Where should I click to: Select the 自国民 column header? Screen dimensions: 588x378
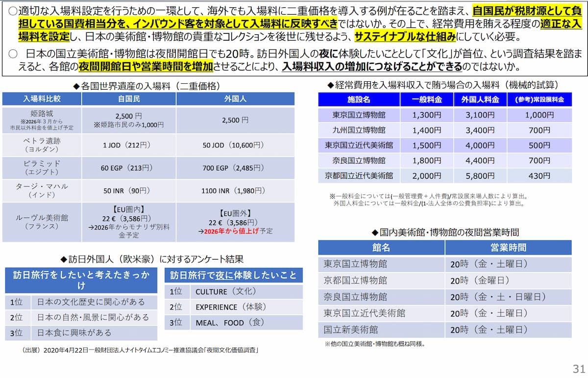point(129,99)
